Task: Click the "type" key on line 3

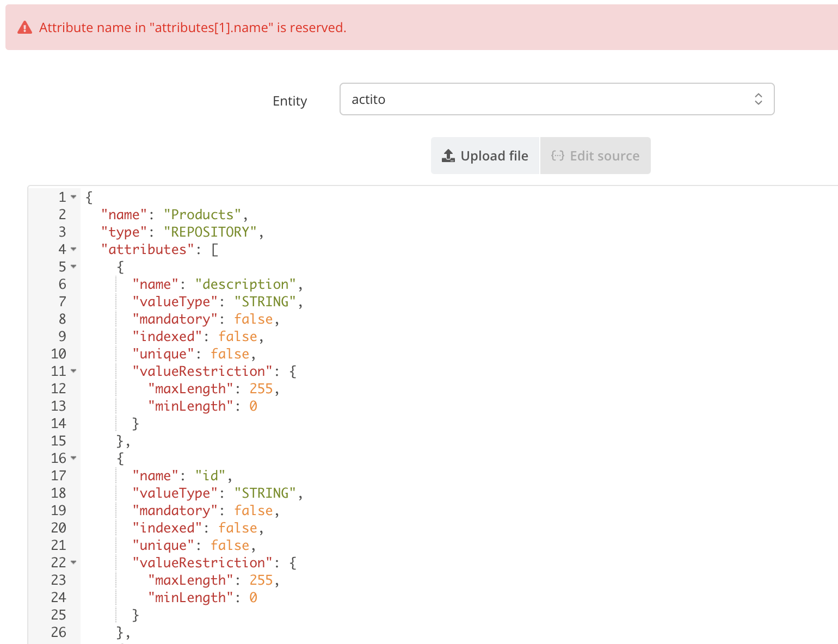Action: coord(124,232)
